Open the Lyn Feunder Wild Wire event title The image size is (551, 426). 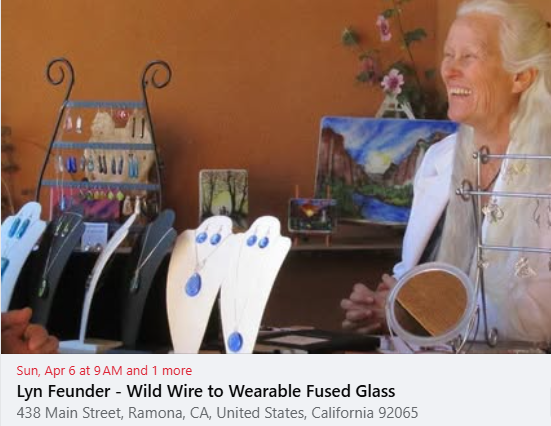206,391
